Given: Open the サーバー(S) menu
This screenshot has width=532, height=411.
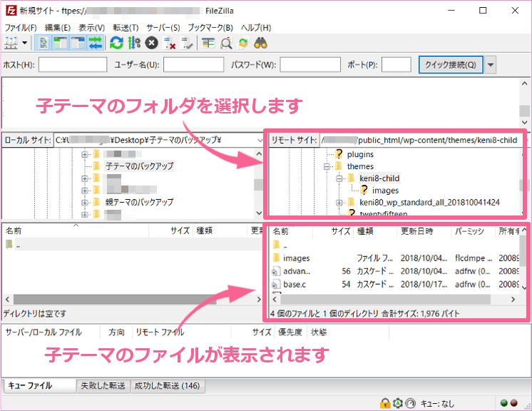Looking at the screenshot, I should tap(163, 28).
